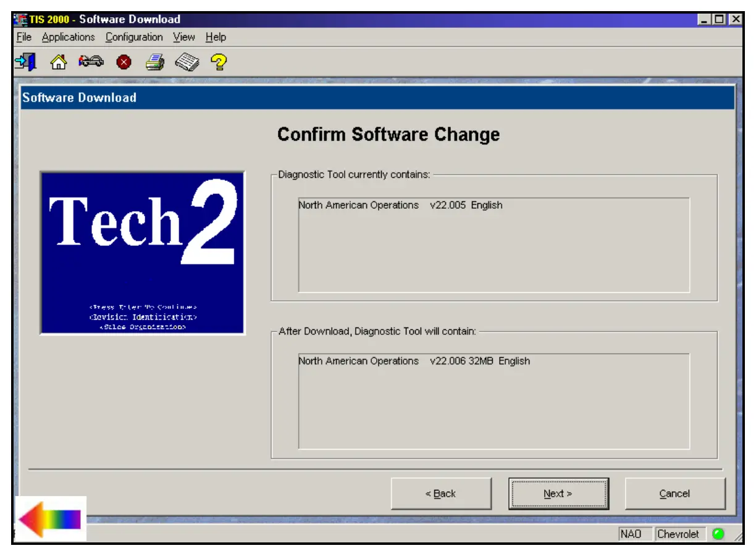Screen dimensions: 756x556
Task: Open the View menu
Action: coord(183,37)
